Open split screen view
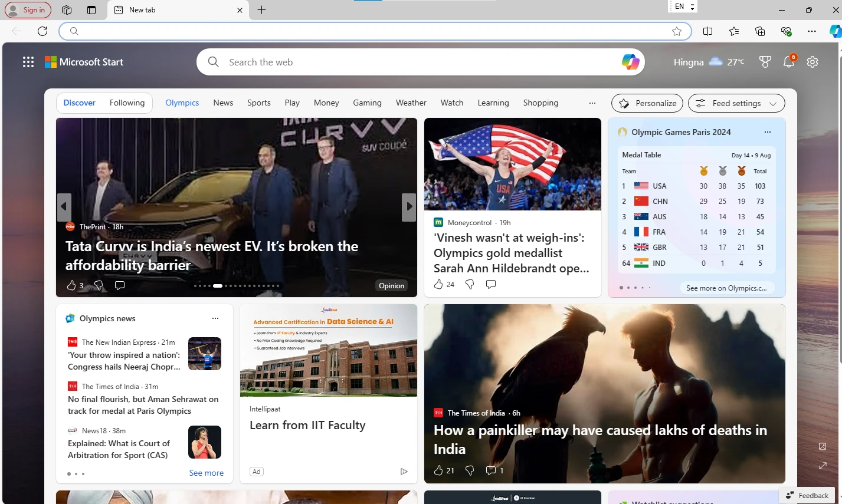 click(708, 31)
